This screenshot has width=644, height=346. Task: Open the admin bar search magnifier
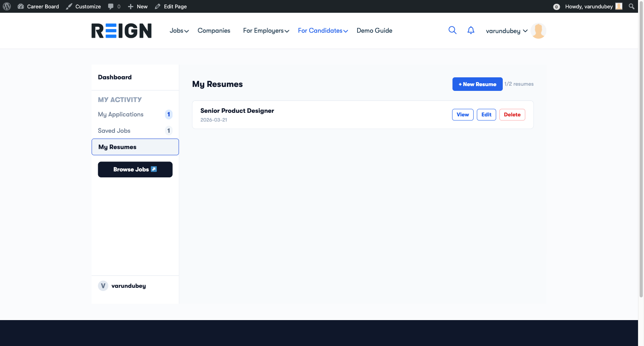coord(631,6)
